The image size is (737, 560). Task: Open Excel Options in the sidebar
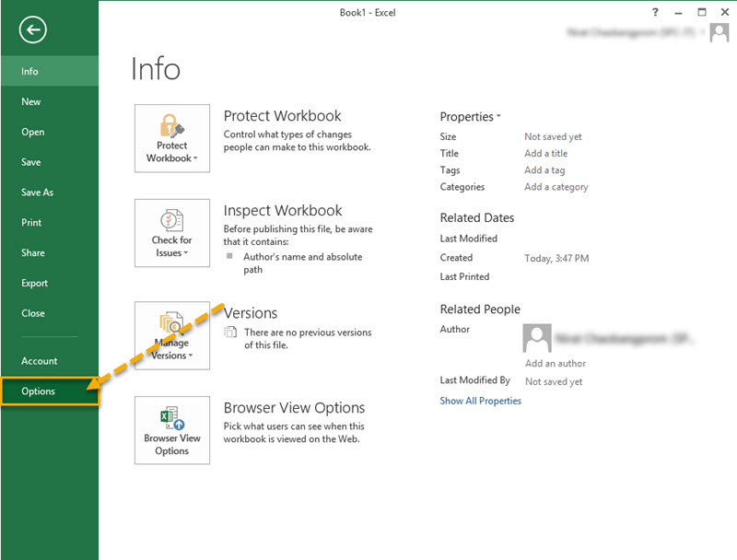click(50, 391)
